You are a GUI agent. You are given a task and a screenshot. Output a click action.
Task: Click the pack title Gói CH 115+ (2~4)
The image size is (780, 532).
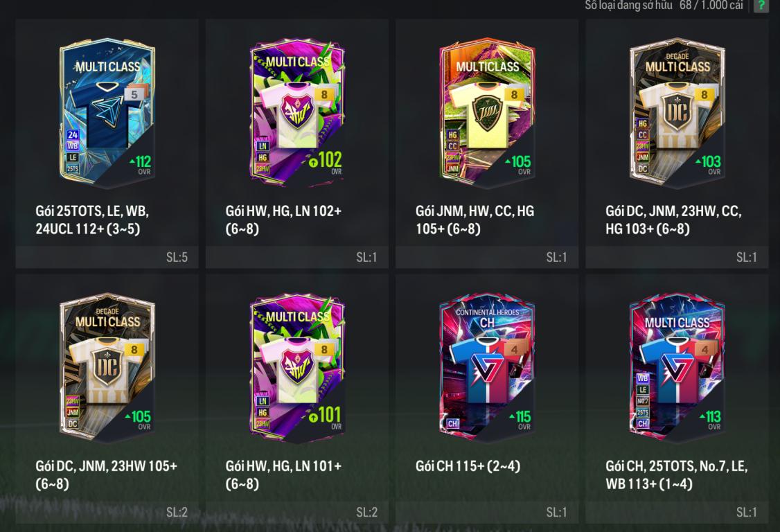point(468,466)
